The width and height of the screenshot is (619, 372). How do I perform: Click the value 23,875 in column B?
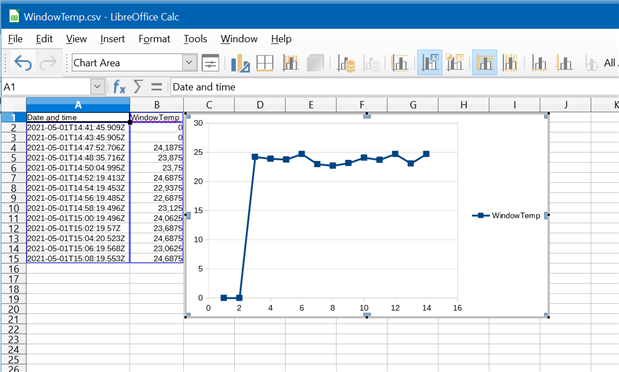click(156, 158)
